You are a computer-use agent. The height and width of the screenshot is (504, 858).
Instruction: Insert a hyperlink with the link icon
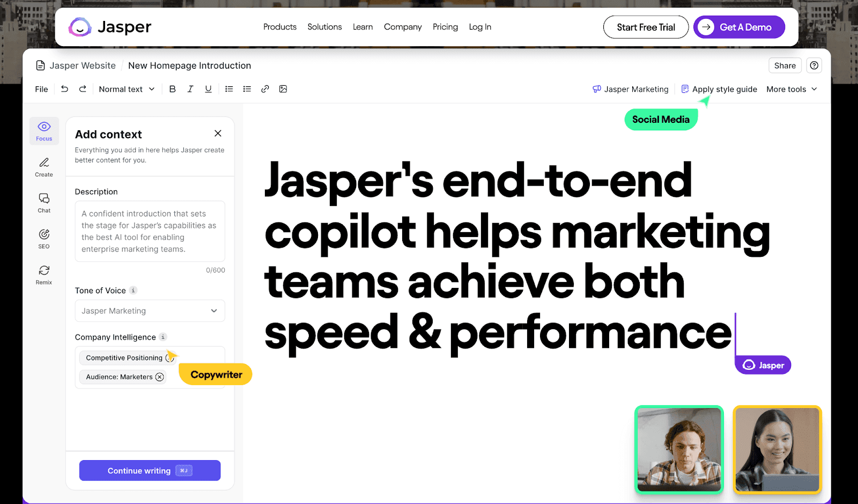(265, 89)
